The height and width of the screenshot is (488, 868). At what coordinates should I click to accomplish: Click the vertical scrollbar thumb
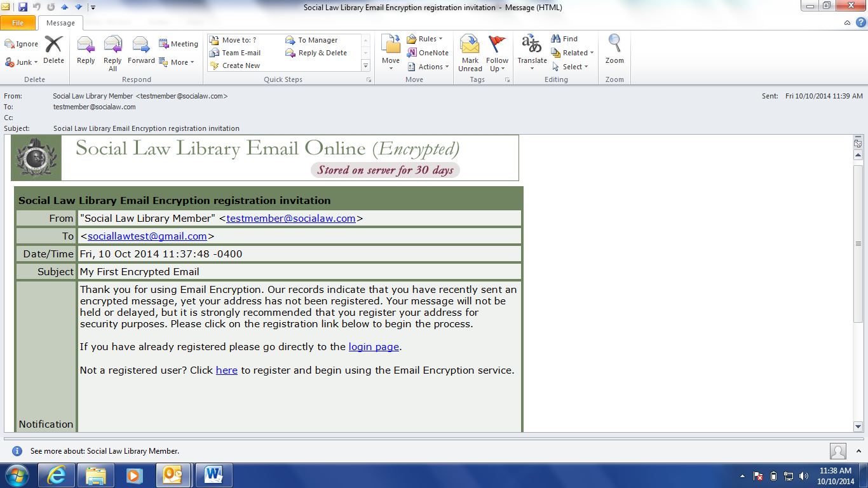coord(858,244)
